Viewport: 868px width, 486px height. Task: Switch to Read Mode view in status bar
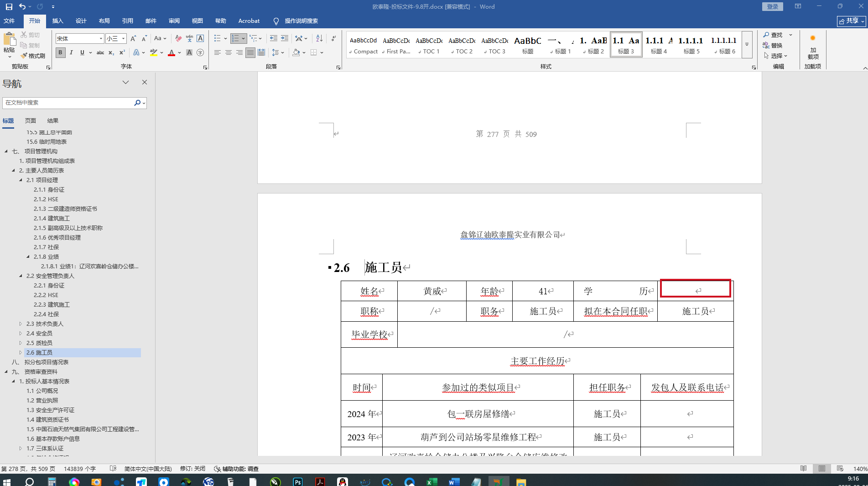[x=804, y=469]
